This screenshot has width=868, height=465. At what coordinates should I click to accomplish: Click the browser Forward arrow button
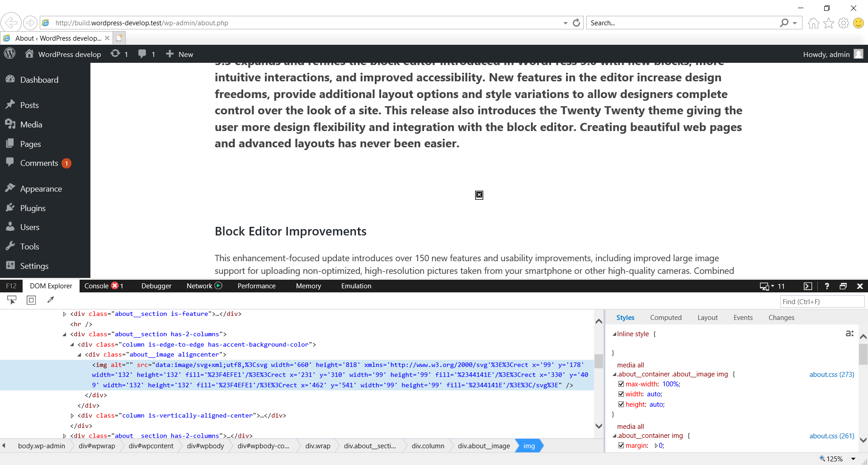click(x=30, y=23)
